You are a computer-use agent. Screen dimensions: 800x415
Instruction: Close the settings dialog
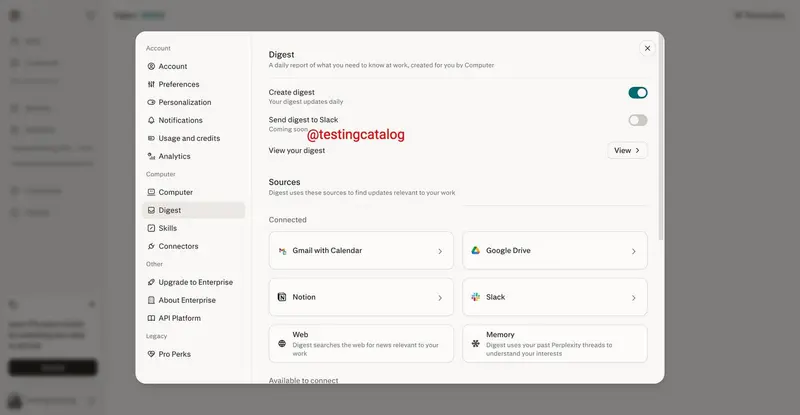click(x=647, y=48)
